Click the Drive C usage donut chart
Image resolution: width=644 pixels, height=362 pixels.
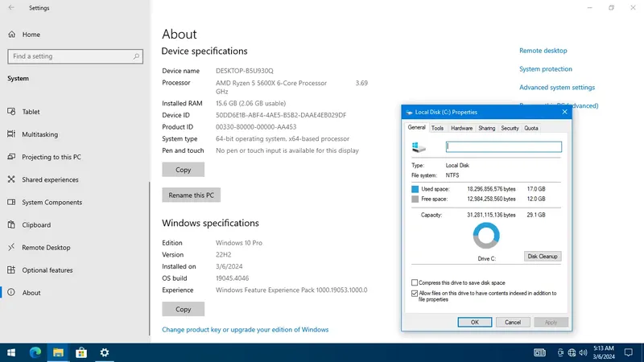(486, 236)
